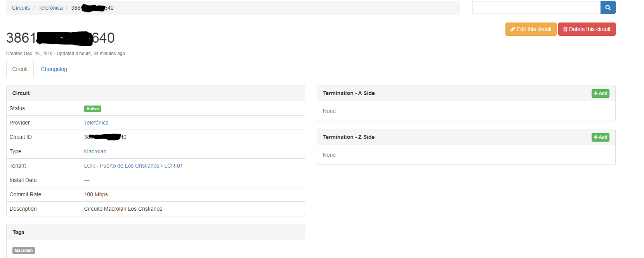
Task: Click the Macrolan tag label
Action: click(x=24, y=251)
